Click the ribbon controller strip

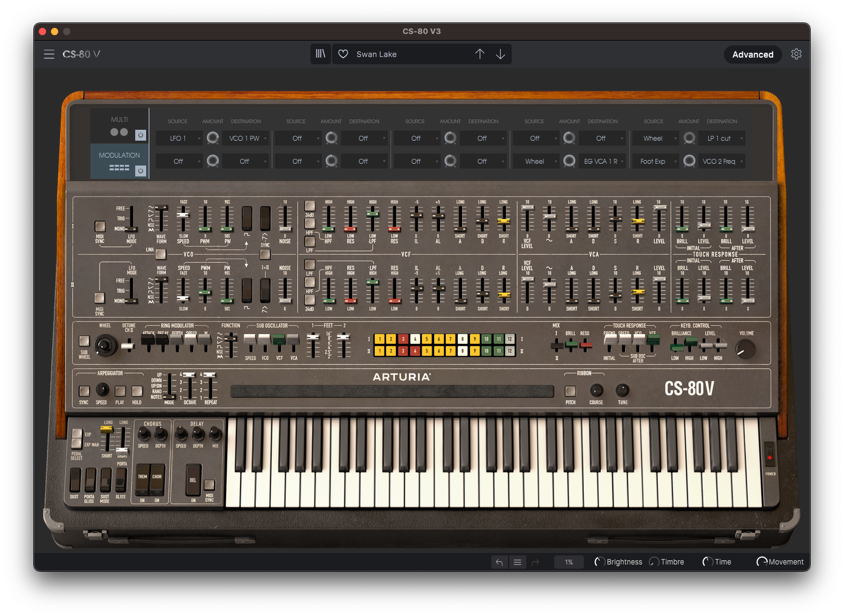pyautogui.click(x=392, y=391)
